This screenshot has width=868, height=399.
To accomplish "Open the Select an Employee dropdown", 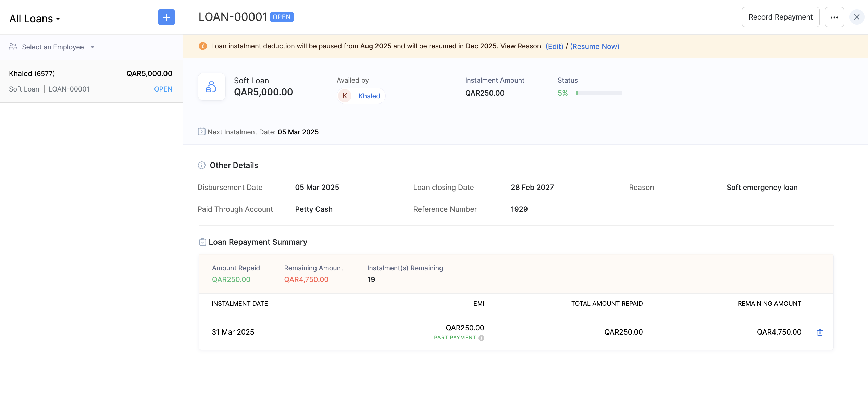I will [x=53, y=47].
